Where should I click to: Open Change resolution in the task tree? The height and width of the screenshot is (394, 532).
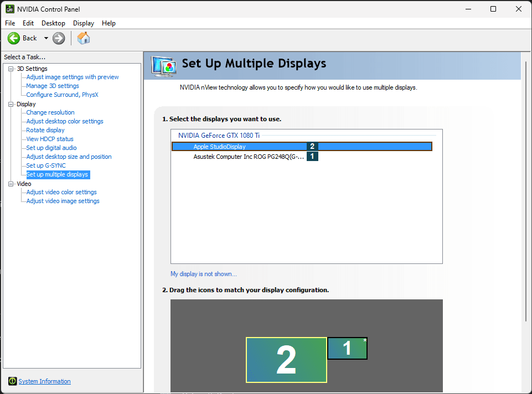(50, 112)
